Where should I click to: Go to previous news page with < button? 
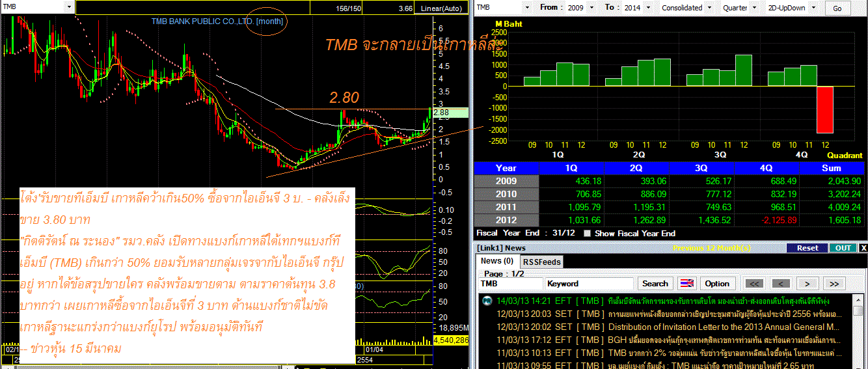tap(781, 284)
